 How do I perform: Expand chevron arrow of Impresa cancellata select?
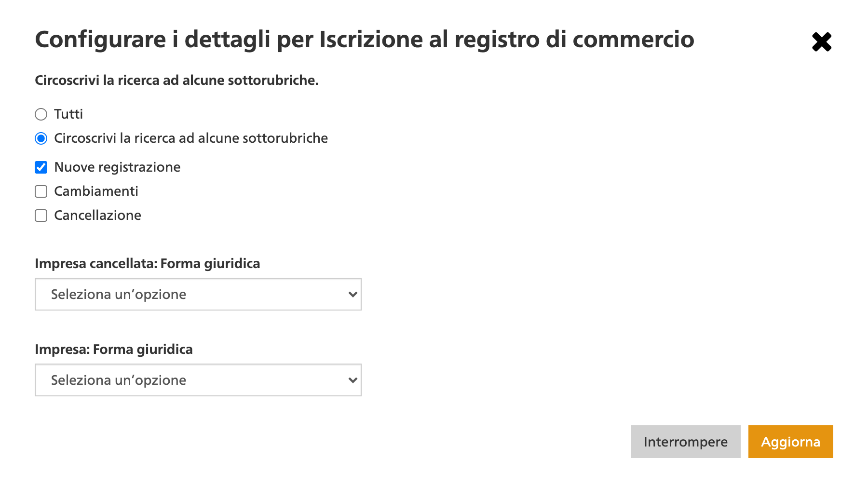[x=353, y=294]
